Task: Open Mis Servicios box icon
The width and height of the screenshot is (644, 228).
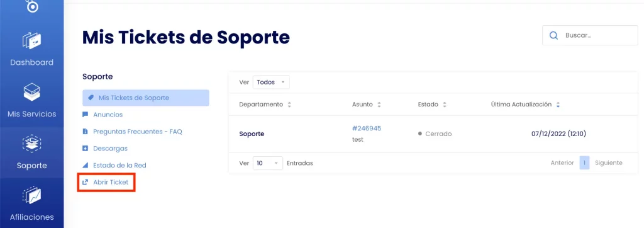Action: (x=31, y=92)
